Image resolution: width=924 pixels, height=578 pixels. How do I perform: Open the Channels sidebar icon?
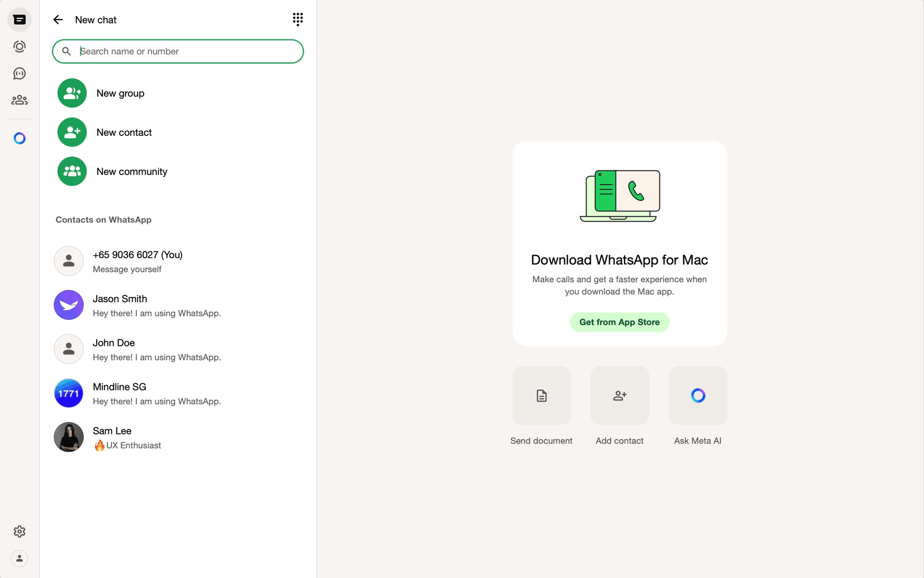click(19, 73)
